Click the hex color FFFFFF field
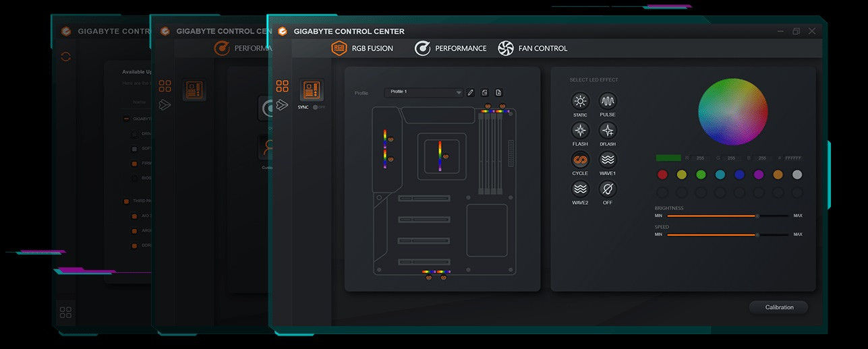 pos(793,158)
